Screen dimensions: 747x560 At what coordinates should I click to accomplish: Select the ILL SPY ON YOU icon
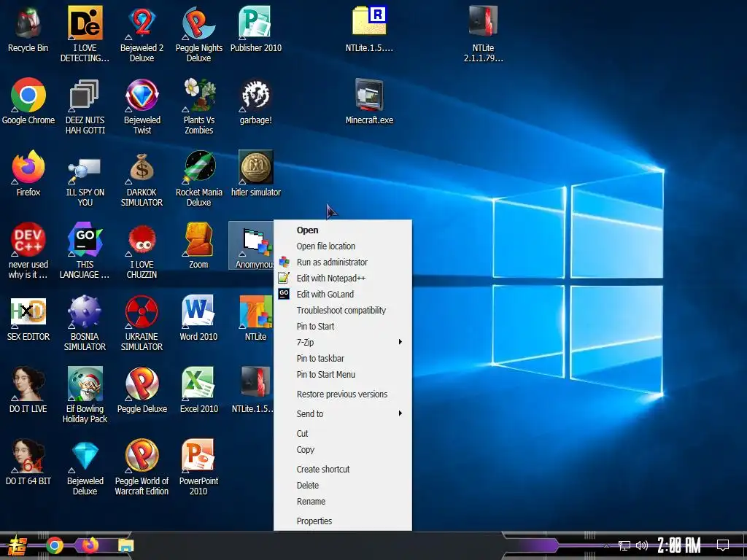85,179
